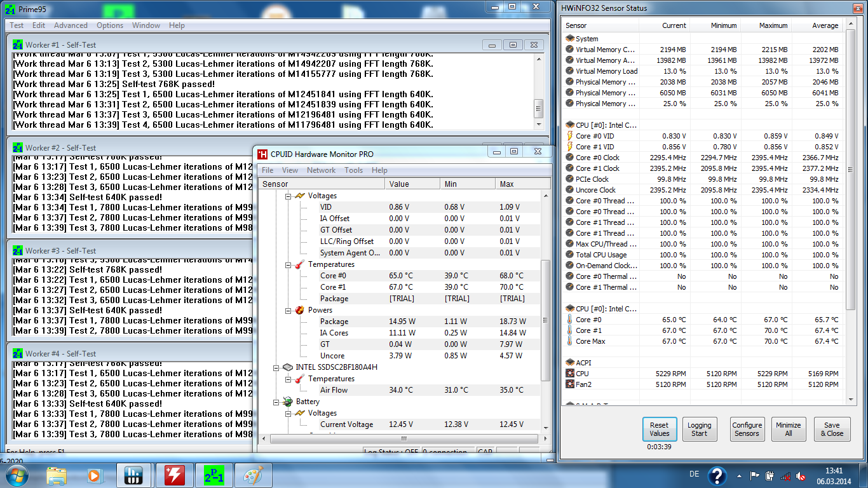Open the Network menu in Hardware Monitor
The image size is (868, 488).
point(321,170)
